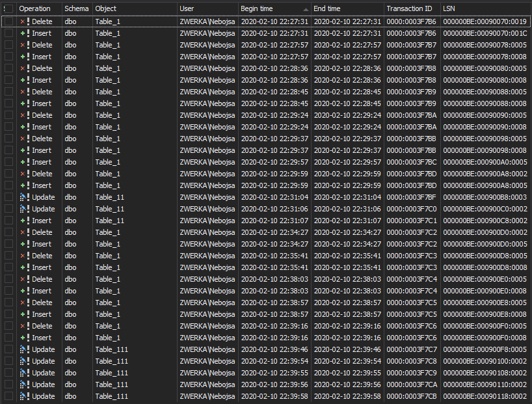Viewport: 532px width, 404px height.
Task: Click the Insert icon in the 22:29:57 row
Action: pos(23,162)
